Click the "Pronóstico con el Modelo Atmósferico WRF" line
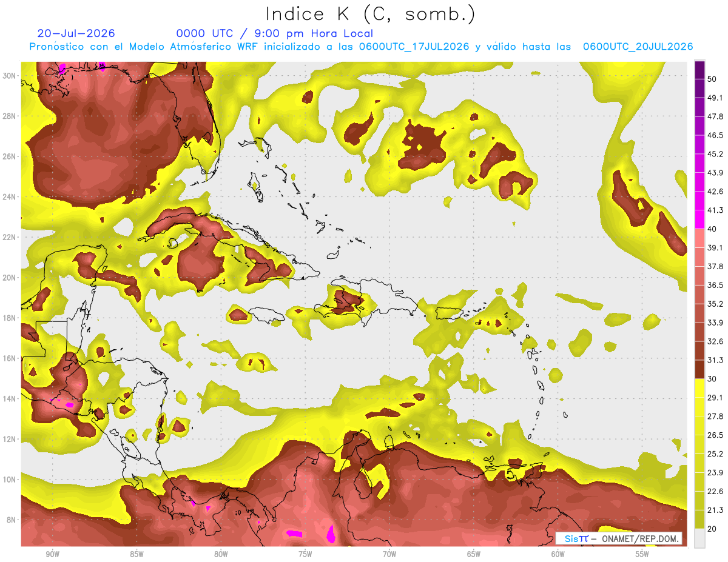Viewport: 728px width, 562px height. (362, 47)
